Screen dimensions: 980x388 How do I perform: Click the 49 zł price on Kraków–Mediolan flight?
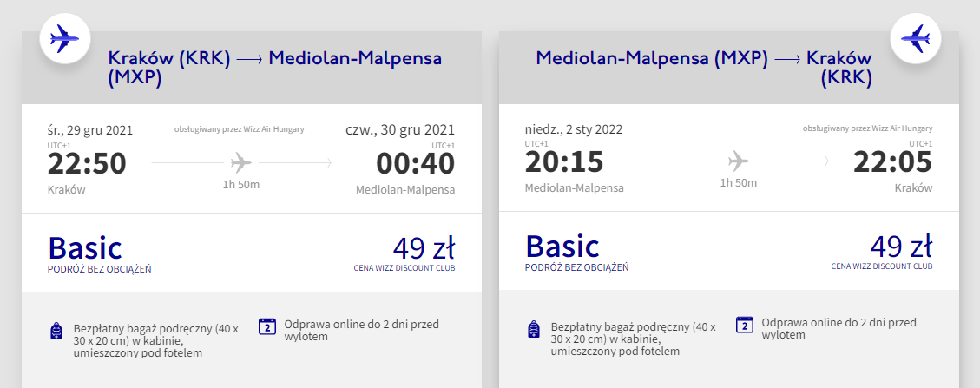point(424,247)
